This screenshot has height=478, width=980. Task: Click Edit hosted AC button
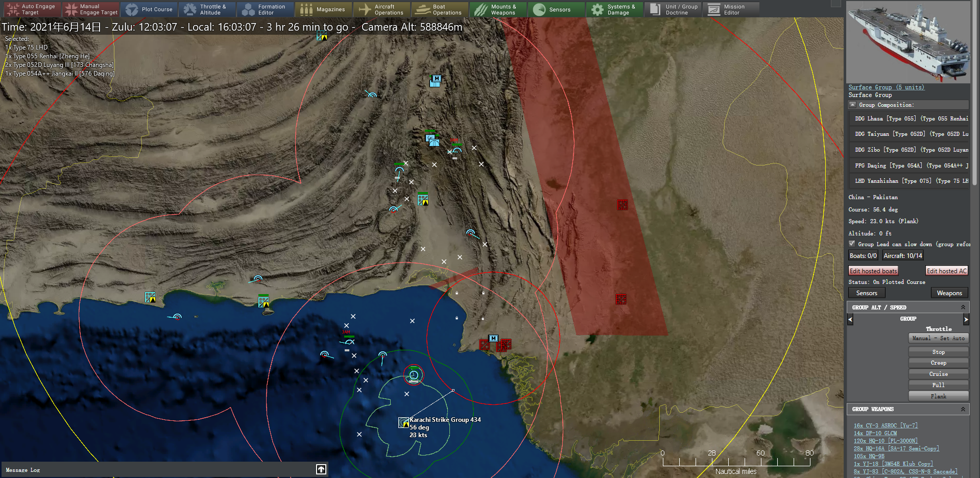click(947, 271)
